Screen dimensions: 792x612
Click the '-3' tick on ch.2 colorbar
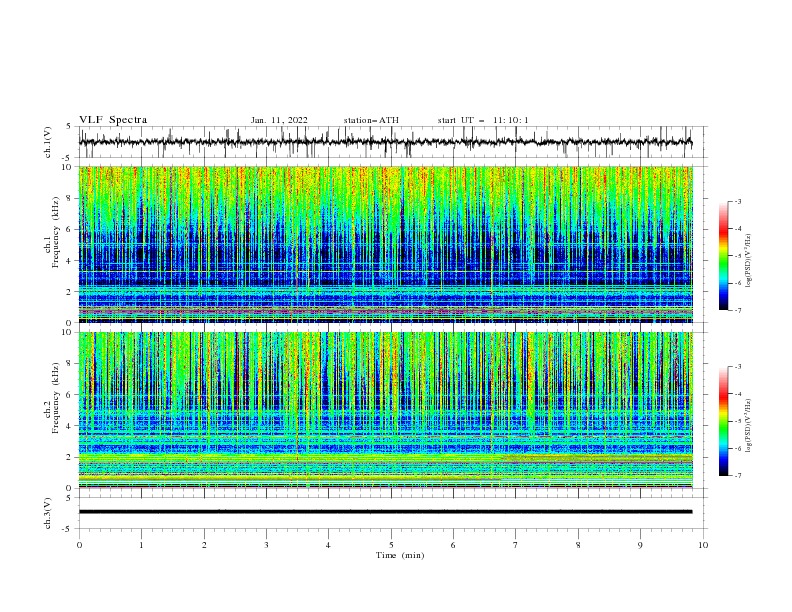tap(737, 367)
